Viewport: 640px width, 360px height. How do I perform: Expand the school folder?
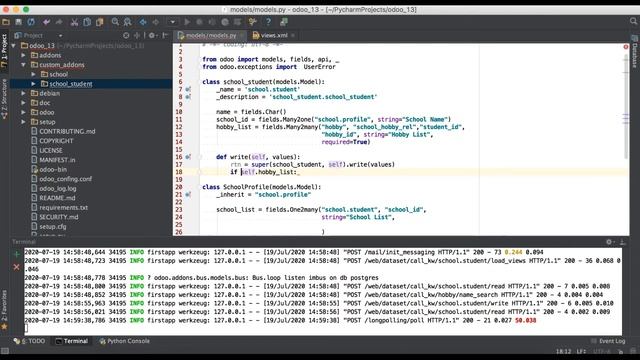click(x=33, y=74)
